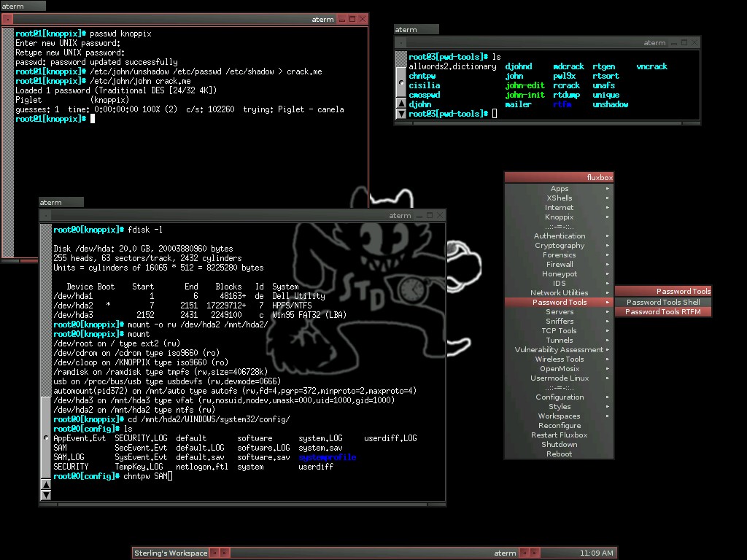Click the passwd terminal's vertical scrollbar track

[x=7, y=142]
